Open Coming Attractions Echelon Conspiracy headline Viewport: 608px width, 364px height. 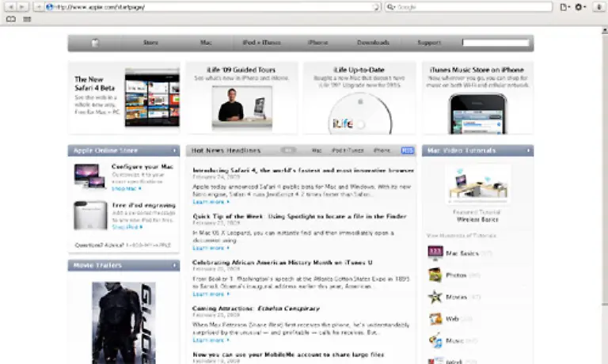(256, 309)
